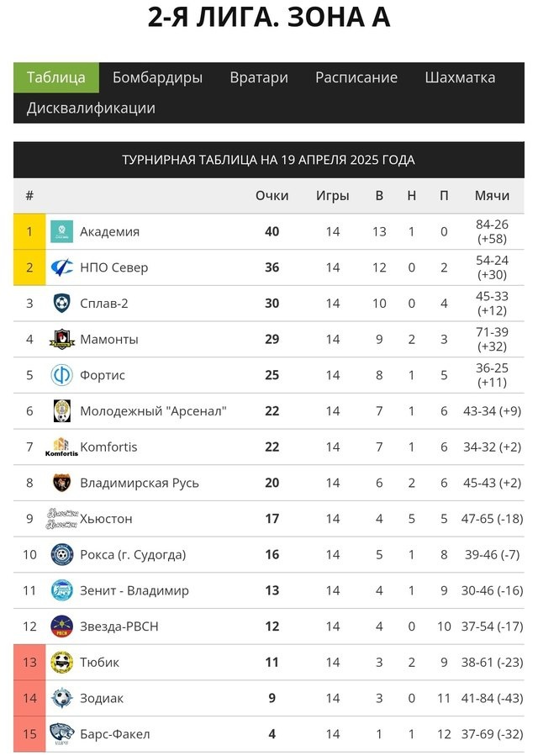The height and width of the screenshot is (756, 538).
Task: Click the НПО Север team logo
Action: click(x=61, y=267)
